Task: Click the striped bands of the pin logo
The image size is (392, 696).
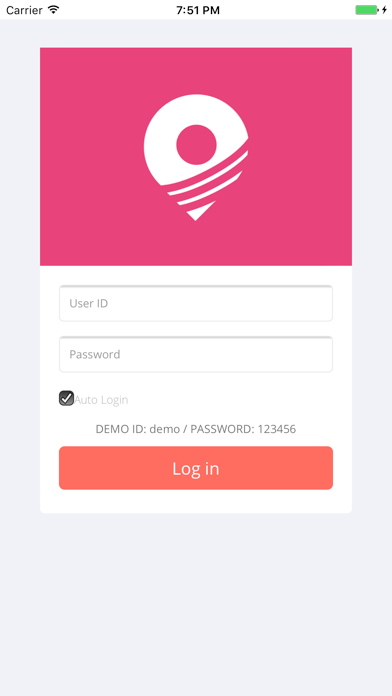Action: click(x=206, y=182)
